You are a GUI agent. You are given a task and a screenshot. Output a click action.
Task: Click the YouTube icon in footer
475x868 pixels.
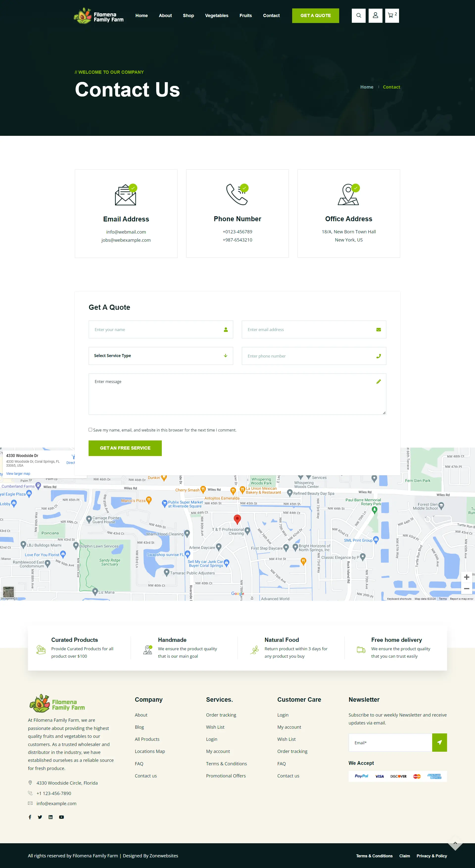[61, 817]
